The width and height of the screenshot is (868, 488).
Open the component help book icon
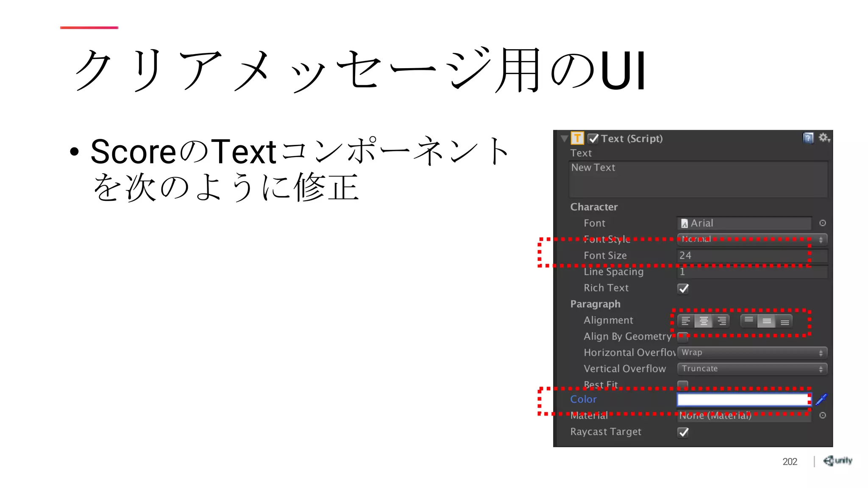pyautogui.click(x=808, y=138)
